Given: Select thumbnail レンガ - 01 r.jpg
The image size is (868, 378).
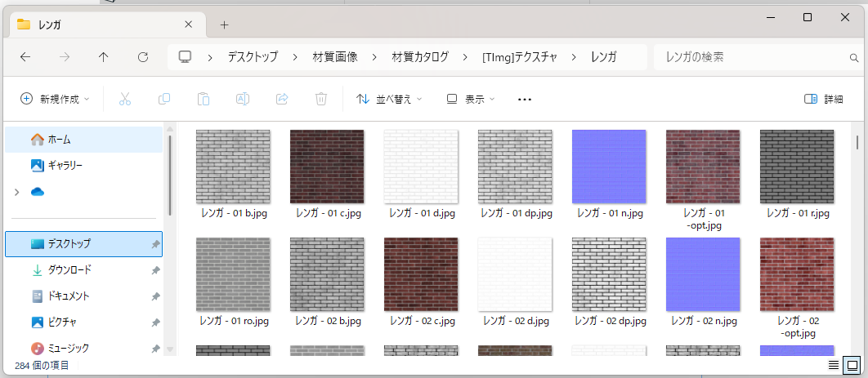Looking at the screenshot, I should click(x=797, y=167).
